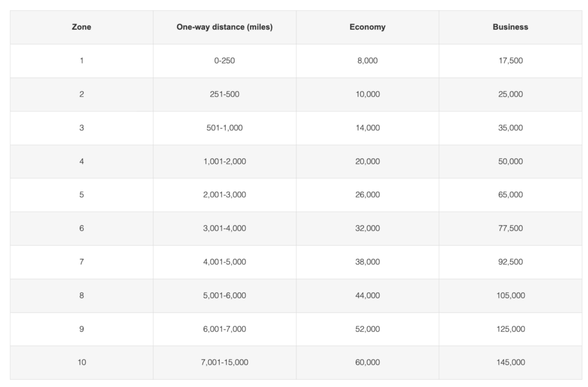
Task: Click the Zone column header
Action: tap(81, 27)
